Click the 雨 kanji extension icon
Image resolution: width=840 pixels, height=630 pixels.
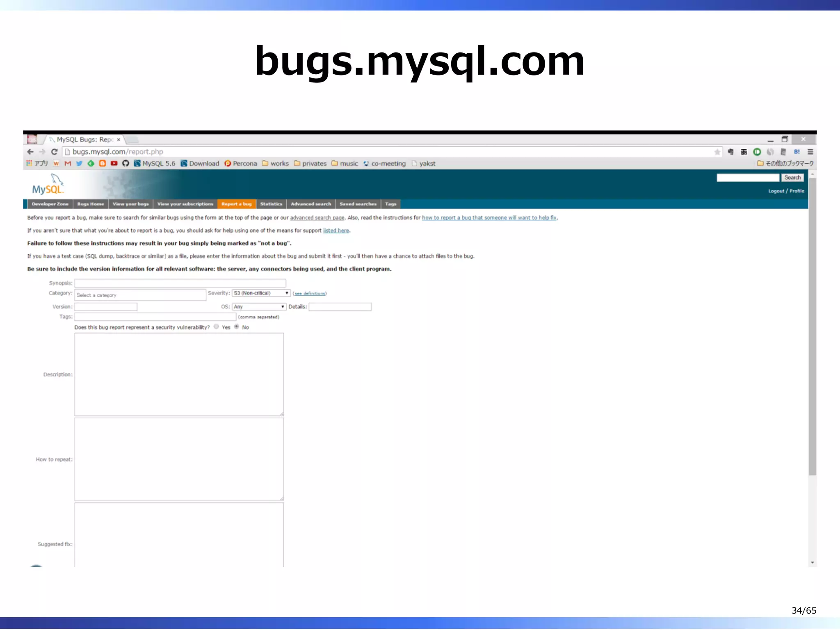click(x=744, y=152)
